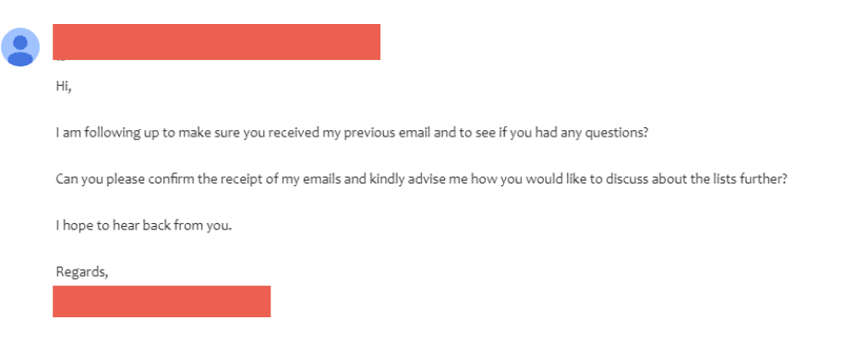This screenshot has width=868, height=344.
Task: Click the 'Hi,' greeting line
Action: [x=64, y=87]
